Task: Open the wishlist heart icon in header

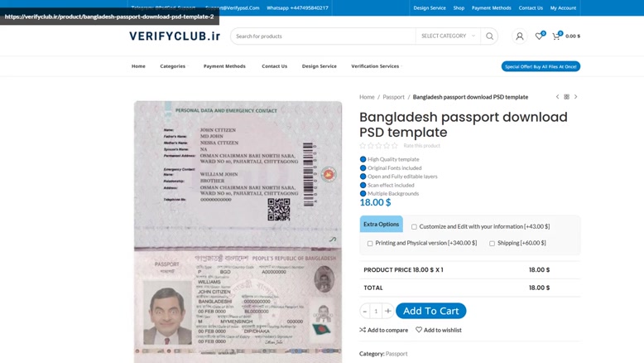Action: click(539, 36)
